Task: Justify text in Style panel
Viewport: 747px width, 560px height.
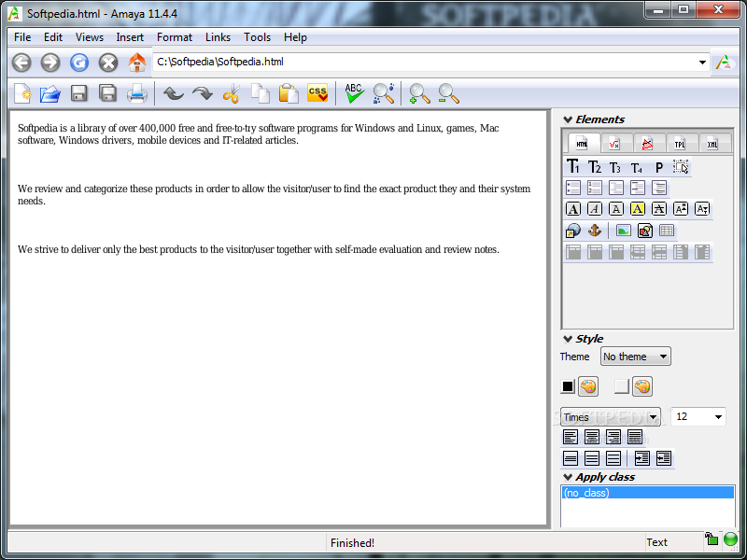Action: click(635, 437)
